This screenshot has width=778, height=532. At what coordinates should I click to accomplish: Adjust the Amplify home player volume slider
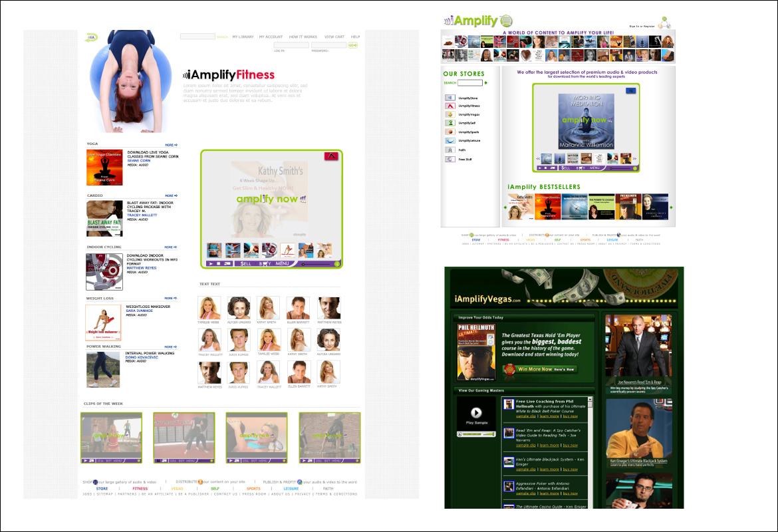(620, 169)
